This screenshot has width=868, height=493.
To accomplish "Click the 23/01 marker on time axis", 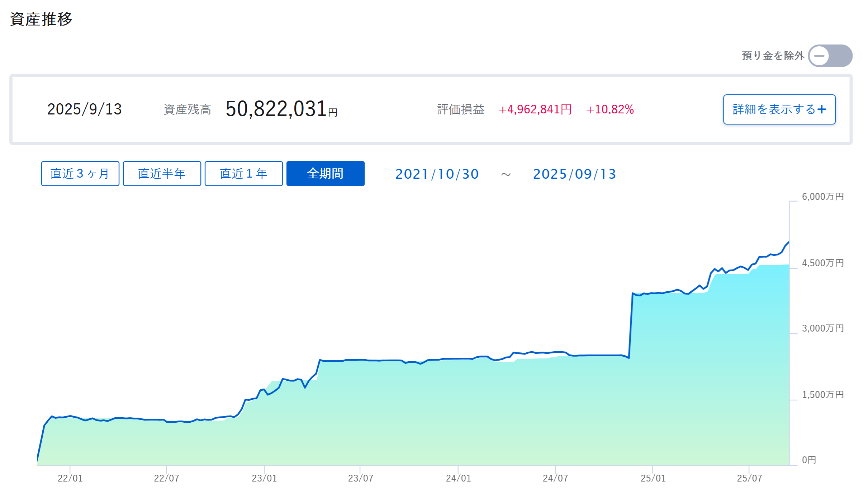I will coord(264,478).
